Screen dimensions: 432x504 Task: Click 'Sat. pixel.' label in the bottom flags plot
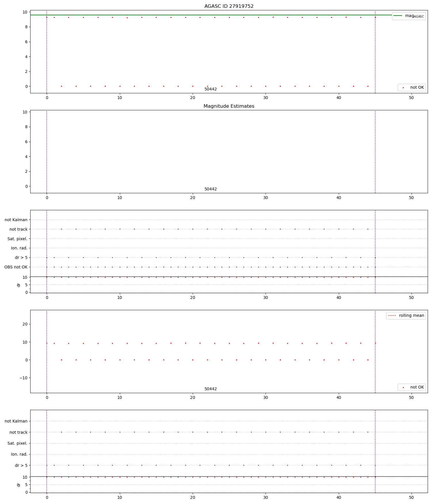18,443
